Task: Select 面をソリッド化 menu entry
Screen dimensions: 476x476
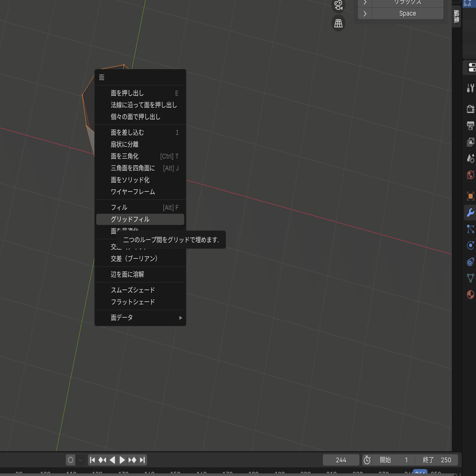Action: pos(140,180)
